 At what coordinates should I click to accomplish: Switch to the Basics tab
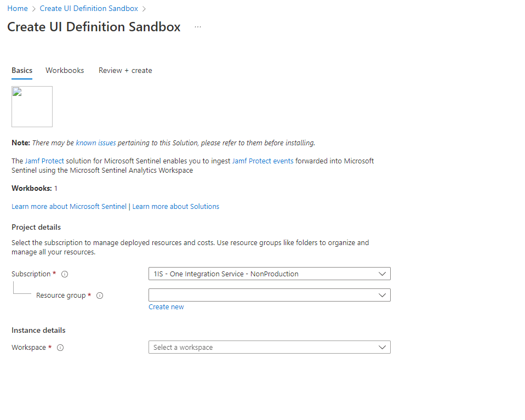pyautogui.click(x=22, y=70)
